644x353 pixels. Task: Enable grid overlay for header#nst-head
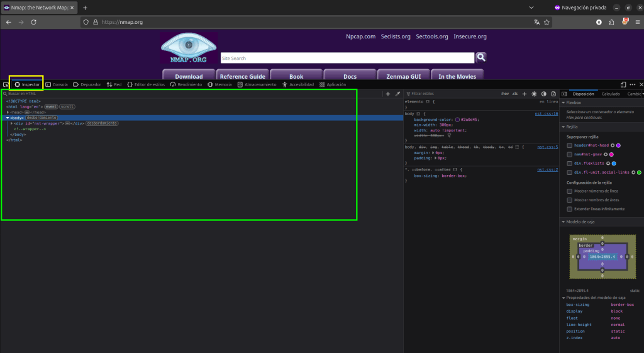point(570,145)
